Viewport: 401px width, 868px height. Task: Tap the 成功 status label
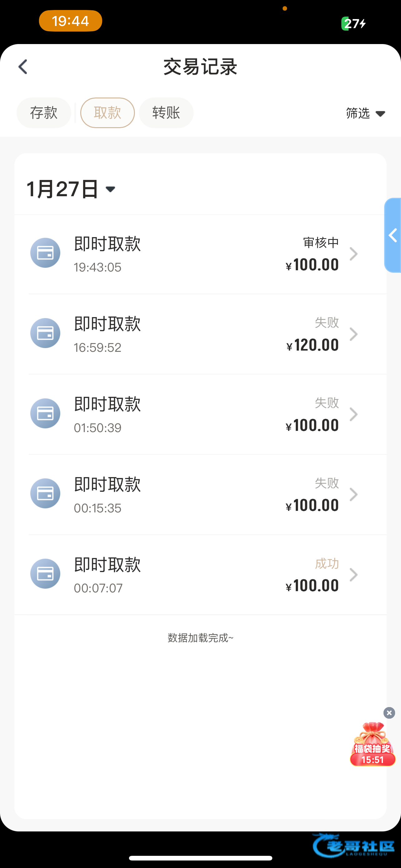pos(327,563)
